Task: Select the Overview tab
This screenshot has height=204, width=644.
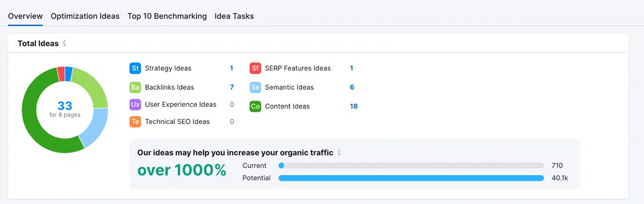Action: click(25, 16)
